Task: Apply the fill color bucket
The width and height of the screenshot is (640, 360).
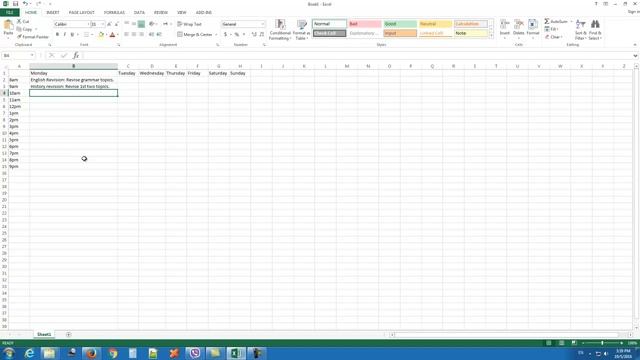Action: pos(101,35)
